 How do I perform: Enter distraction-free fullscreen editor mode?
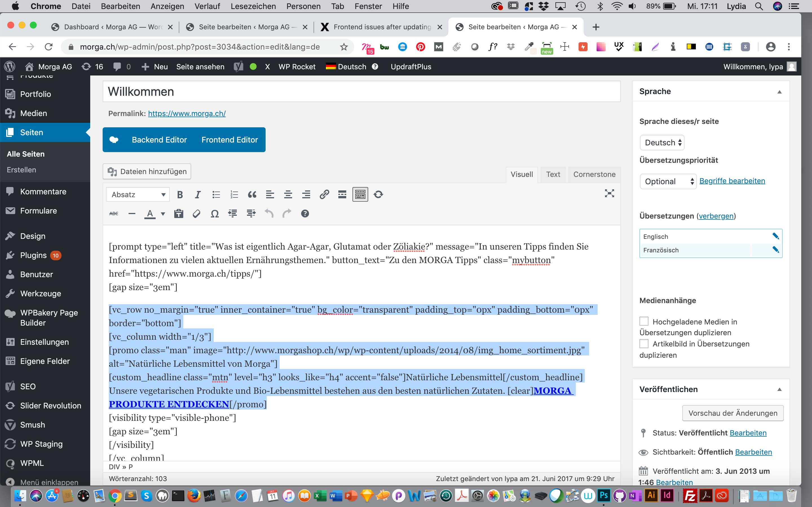[x=609, y=194]
